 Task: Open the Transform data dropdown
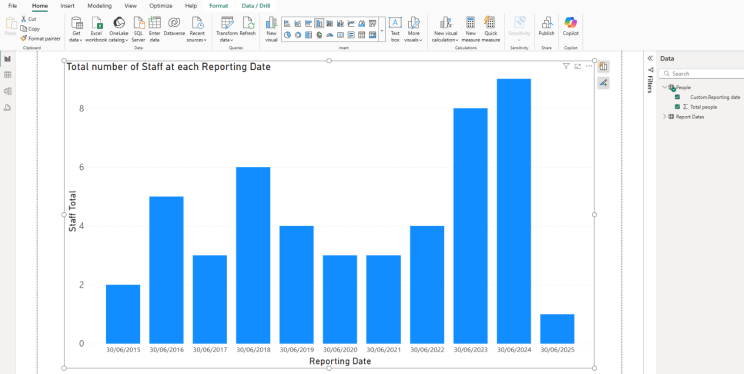[x=227, y=29]
